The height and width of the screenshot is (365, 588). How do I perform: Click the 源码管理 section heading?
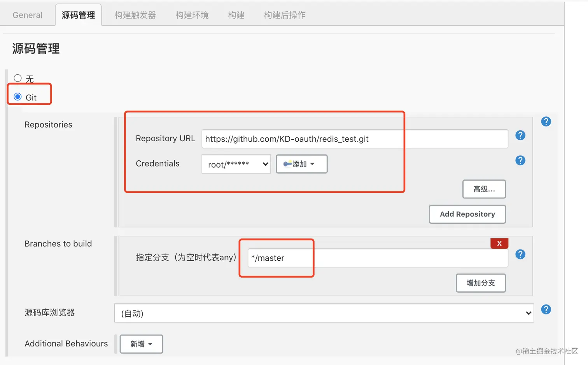pos(36,49)
